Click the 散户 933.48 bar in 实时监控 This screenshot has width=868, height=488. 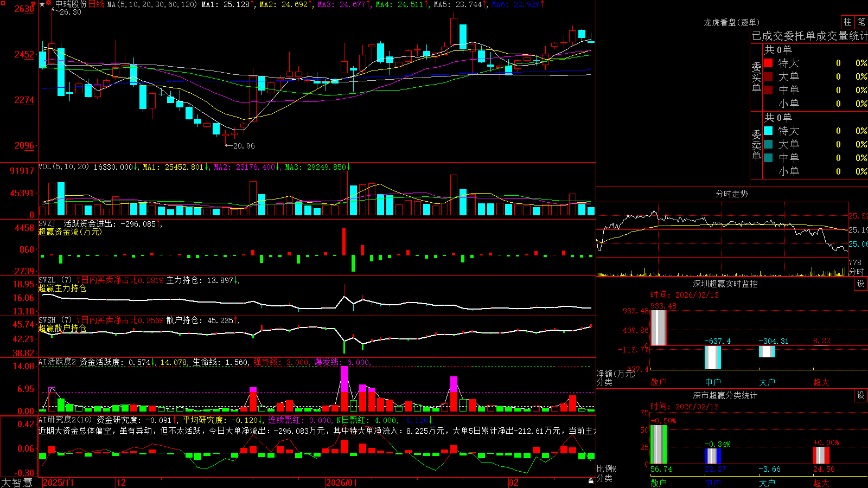click(659, 328)
